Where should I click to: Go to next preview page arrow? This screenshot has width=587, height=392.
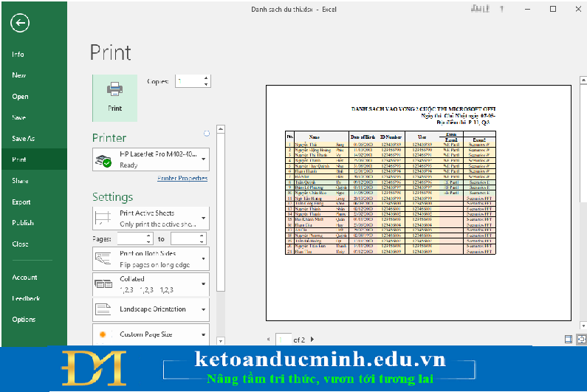point(312,340)
